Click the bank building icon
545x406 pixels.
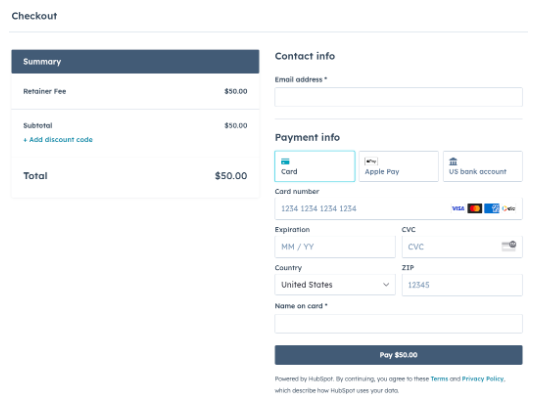tap(453, 161)
